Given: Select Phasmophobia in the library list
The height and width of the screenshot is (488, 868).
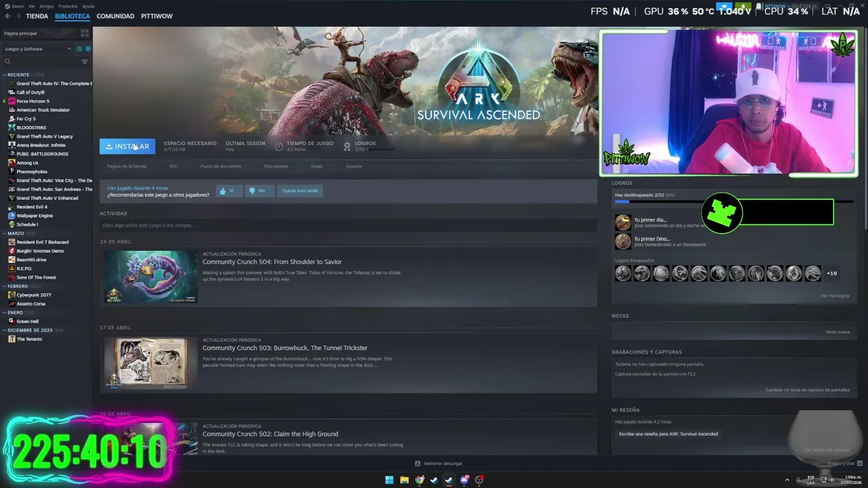Looking at the screenshot, I should pos(32,171).
